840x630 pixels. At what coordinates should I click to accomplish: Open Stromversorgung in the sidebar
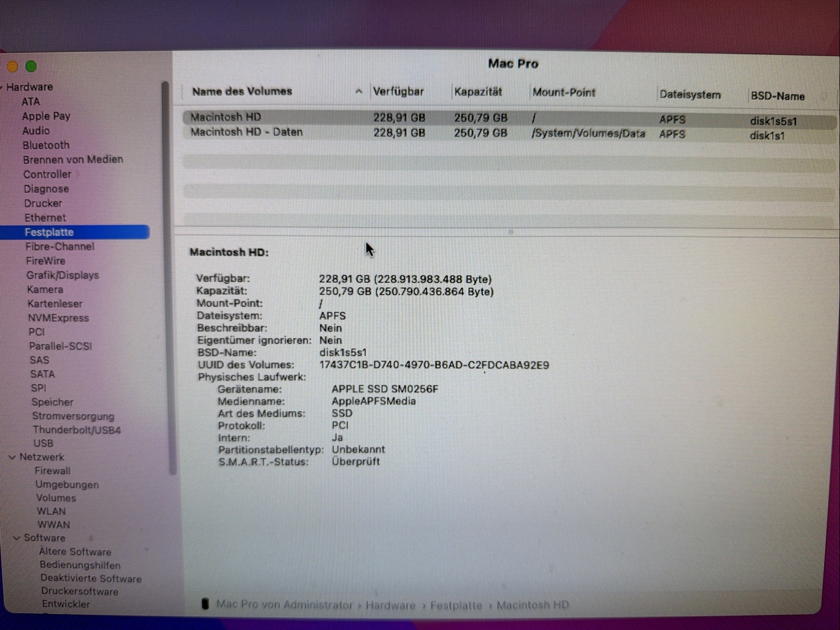point(73,416)
